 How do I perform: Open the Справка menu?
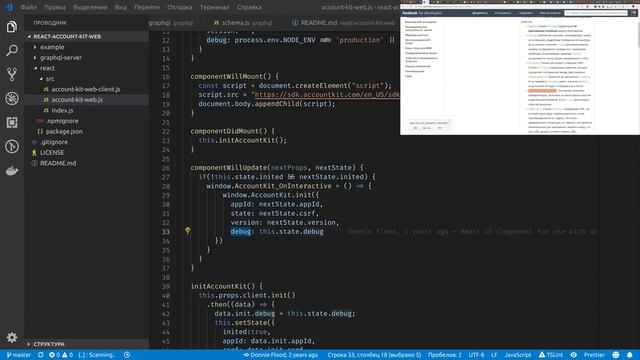click(249, 7)
